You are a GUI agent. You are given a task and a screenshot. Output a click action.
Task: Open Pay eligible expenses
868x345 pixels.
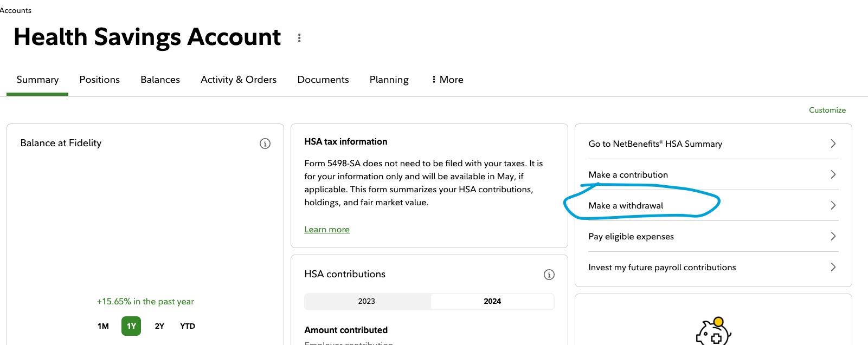(x=713, y=236)
